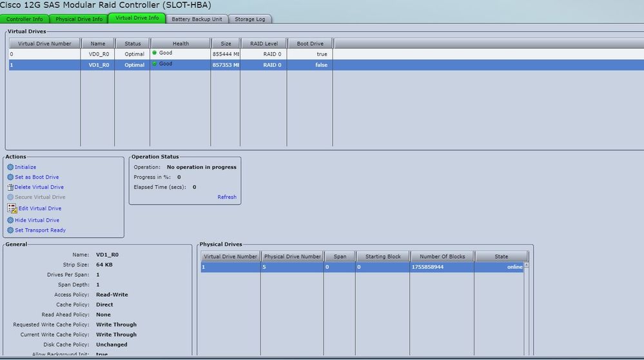Click the 857353 MB size cell
Screen dimensions: 644x360
pos(226,65)
